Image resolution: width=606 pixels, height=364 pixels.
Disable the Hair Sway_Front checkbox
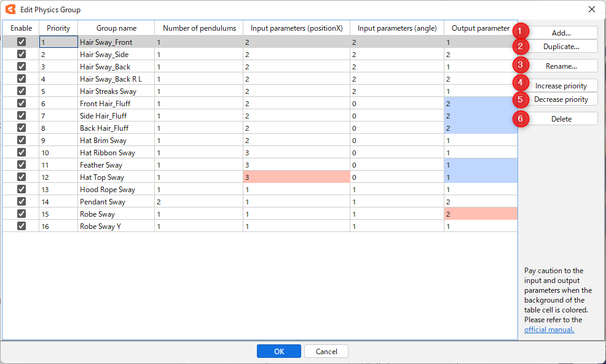click(22, 42)
